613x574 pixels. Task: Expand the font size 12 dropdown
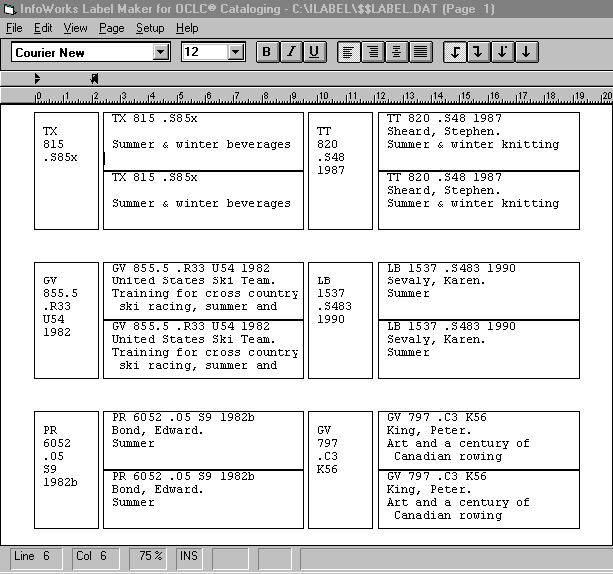[236, 52]
